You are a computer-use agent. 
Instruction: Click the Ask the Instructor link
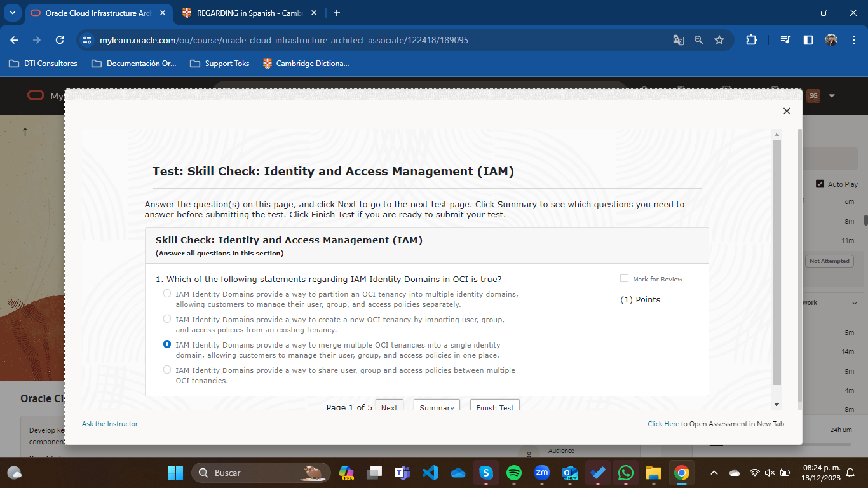tap(110, 424)
